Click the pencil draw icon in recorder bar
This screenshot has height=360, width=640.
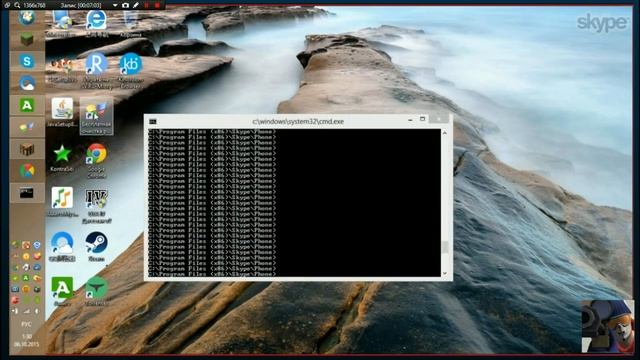(x=136, y=5)
